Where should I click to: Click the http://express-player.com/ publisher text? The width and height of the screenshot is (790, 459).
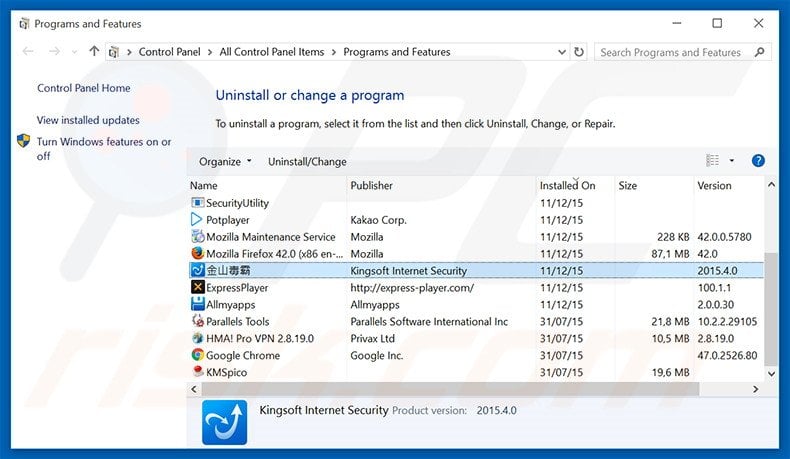(412, 288)
